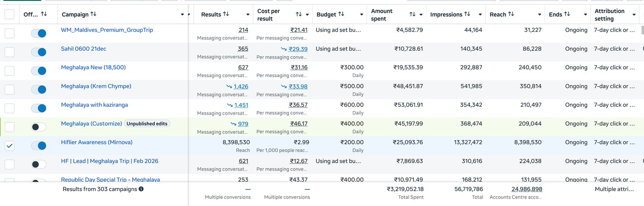Image resolution: width=644 pixels, height=206 pixels.
Task: Open Meghalaya (Krem Chympe) campaign link
Action: tap(96, 86)
